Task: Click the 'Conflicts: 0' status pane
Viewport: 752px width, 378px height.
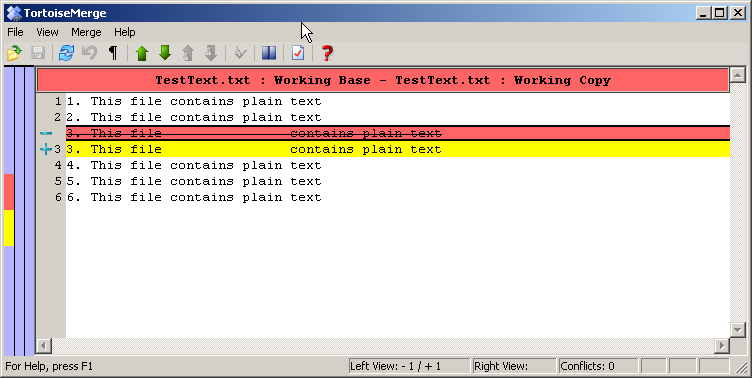Action: (598, 366)
